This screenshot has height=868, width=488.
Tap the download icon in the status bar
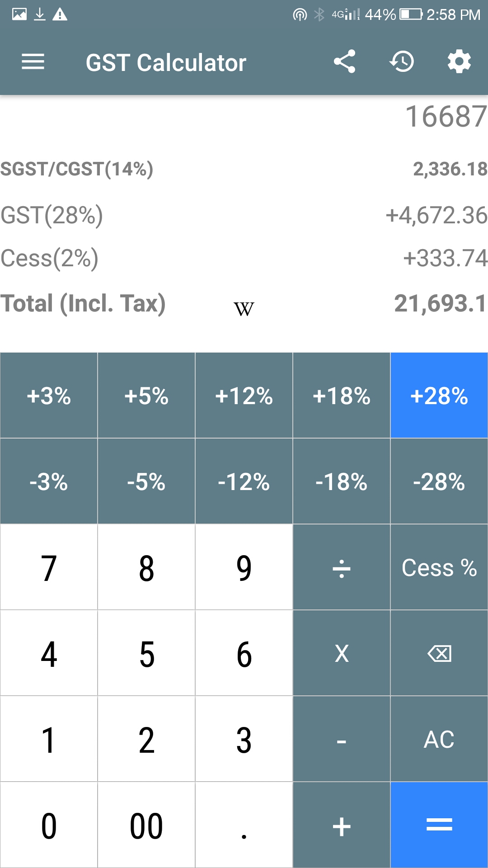40,14
